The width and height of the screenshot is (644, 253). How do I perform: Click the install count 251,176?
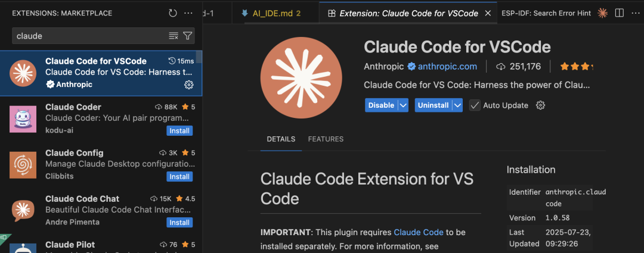[519, 67]
